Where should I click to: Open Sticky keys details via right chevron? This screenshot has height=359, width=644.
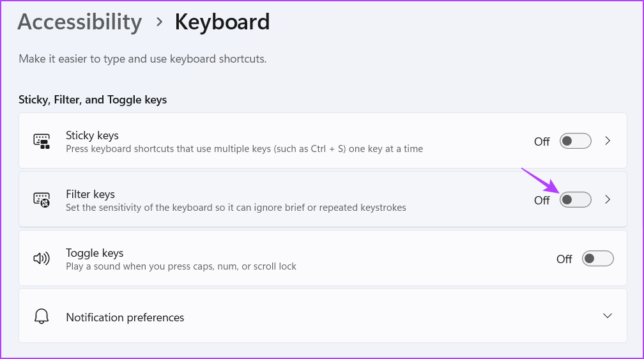tap(608, 141)
